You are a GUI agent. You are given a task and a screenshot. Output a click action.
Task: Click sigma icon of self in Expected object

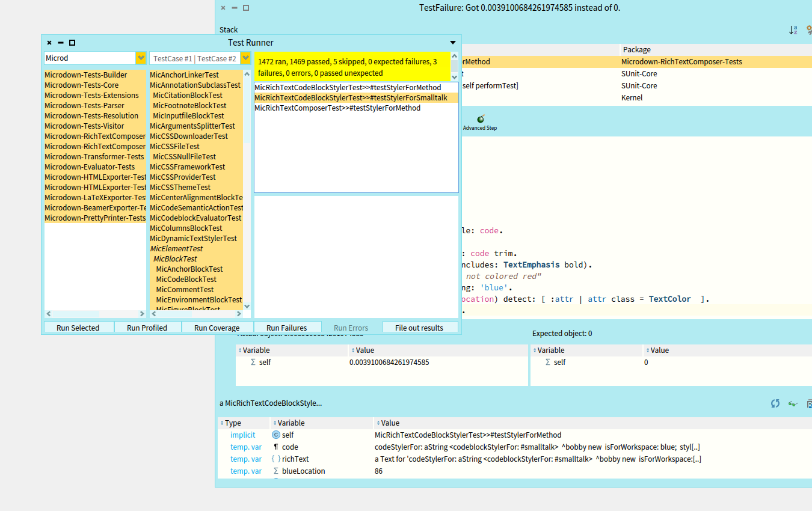coord(547,362)
